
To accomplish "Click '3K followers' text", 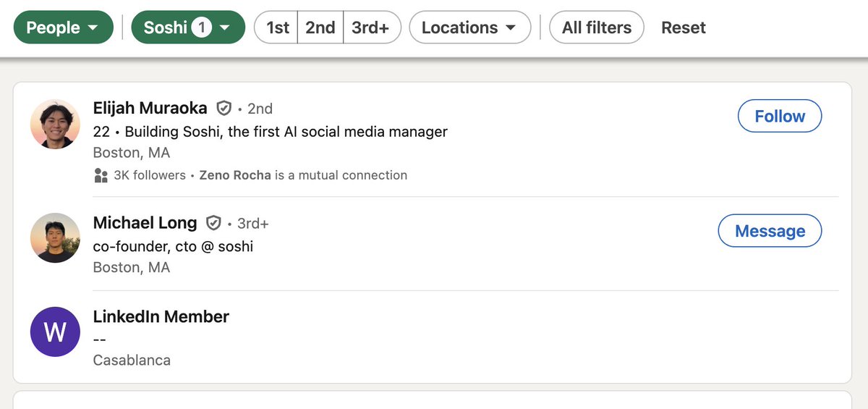I will [150, 175].
